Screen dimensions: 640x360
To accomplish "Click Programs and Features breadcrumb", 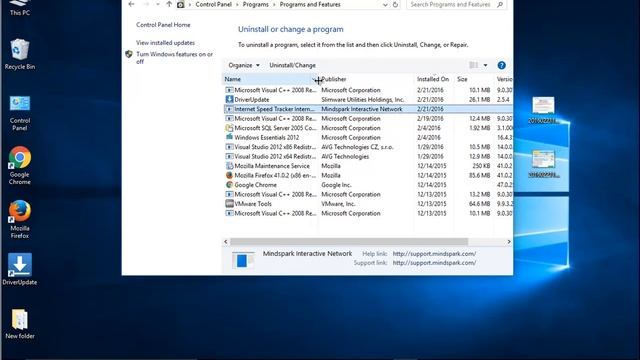I will [310, 4].
